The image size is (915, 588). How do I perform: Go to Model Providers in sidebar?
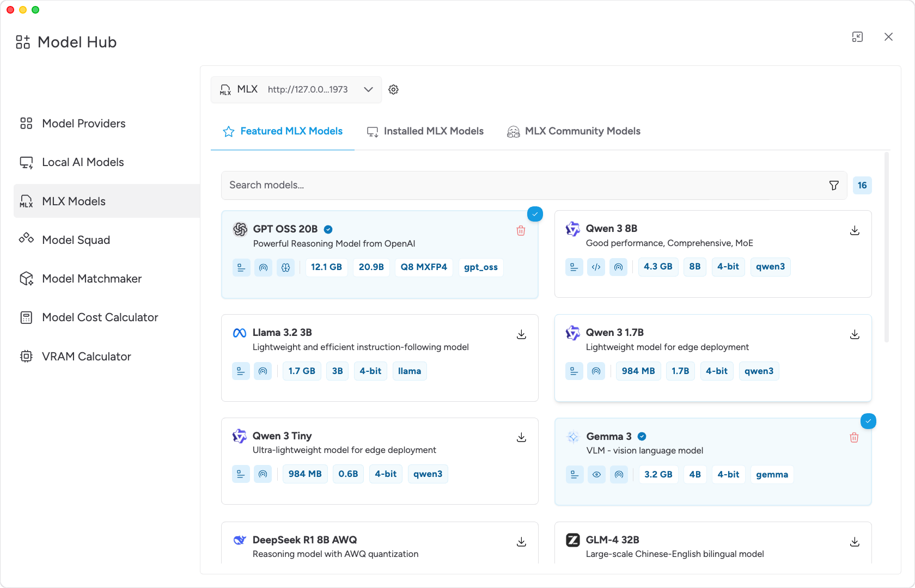pos(83,124)
